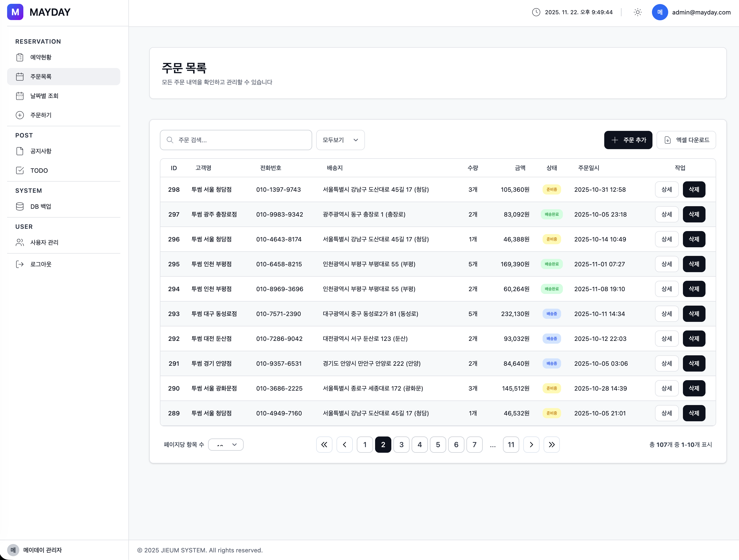The width and height of the screenshot is (739, 560).
Task: Toggle the light/dark theme sun icon
Action: (637, 12)
